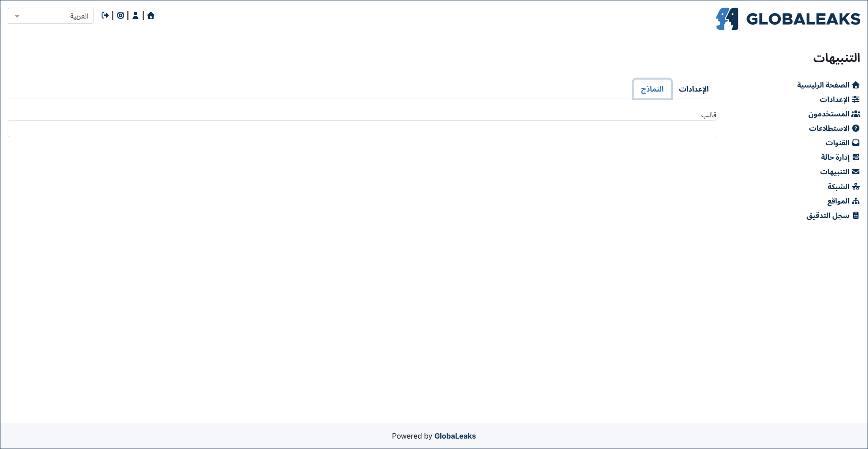Click the envelope icon beside التنبيهات

[x=856, y=171]
